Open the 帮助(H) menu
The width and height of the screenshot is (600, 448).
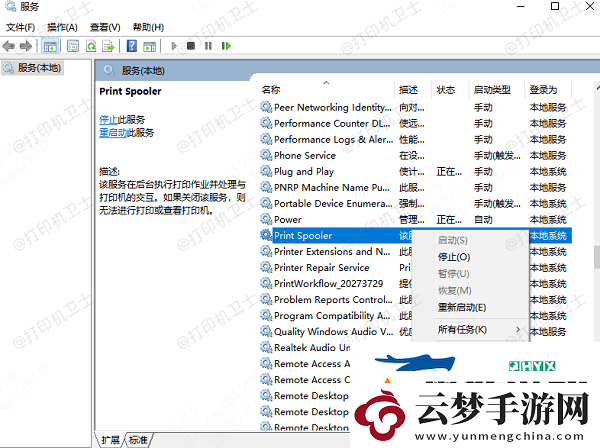(148, 27)
